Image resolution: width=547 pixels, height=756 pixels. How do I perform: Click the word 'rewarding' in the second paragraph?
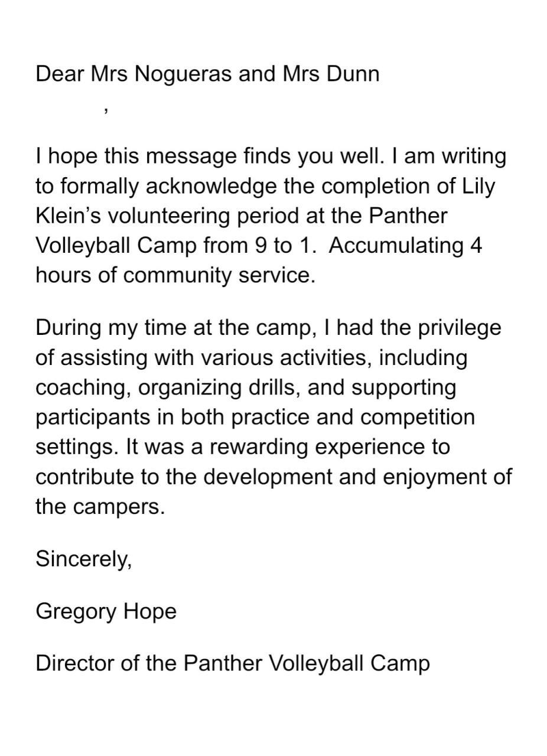tap(259, 447)
